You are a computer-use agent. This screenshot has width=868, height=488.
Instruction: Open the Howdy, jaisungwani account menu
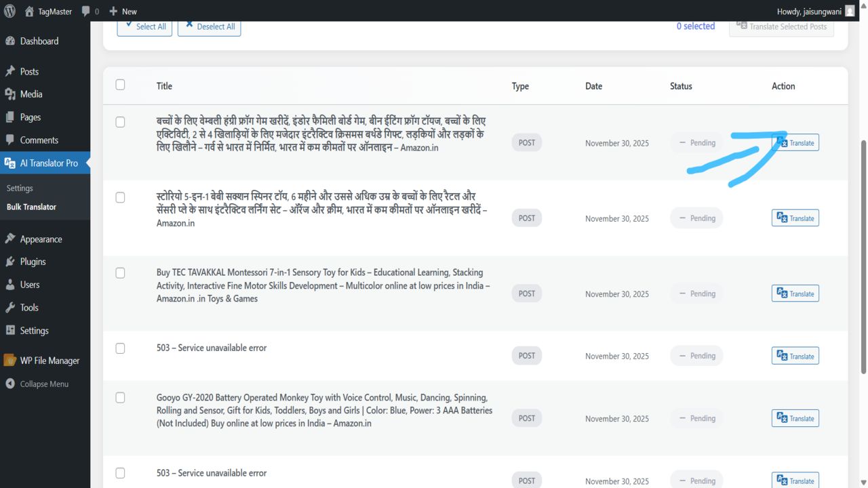click(x=815, y=11)
